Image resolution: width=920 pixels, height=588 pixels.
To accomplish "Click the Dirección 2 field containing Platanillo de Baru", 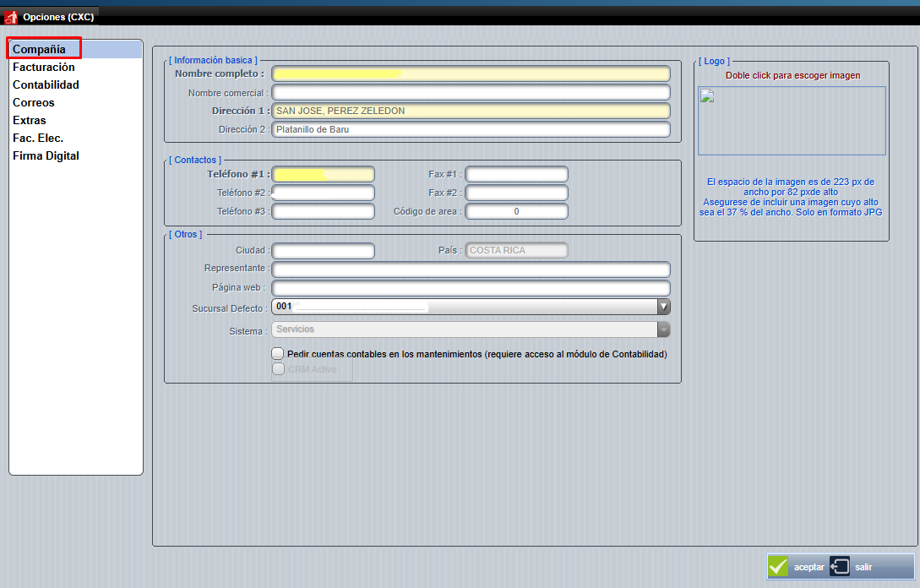I will (472, 128).
